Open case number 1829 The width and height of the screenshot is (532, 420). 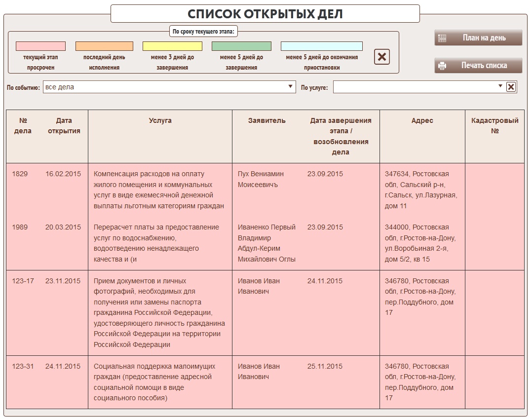(x=20, y=174)
